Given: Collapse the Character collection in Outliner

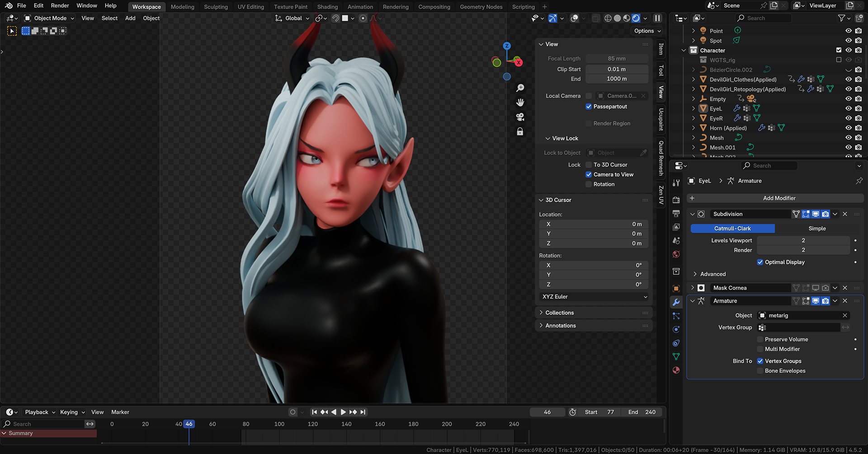Looking at the screenshot, I should tap(684, 50).
